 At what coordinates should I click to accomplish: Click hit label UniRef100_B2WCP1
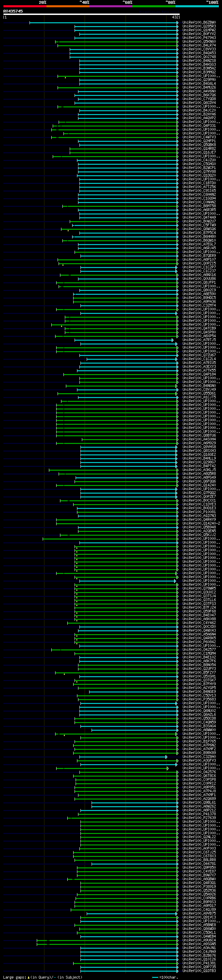199,168
